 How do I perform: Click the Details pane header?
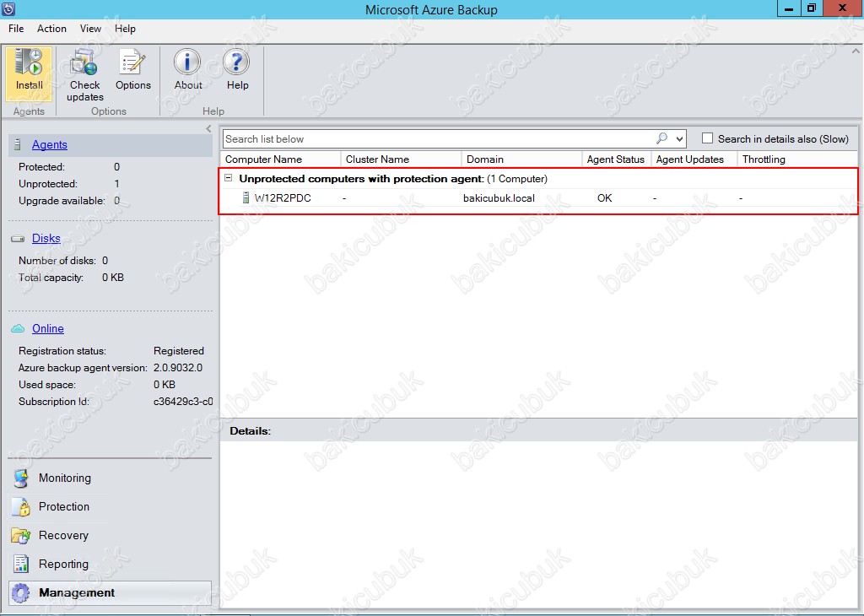click(x=539, y=431)
